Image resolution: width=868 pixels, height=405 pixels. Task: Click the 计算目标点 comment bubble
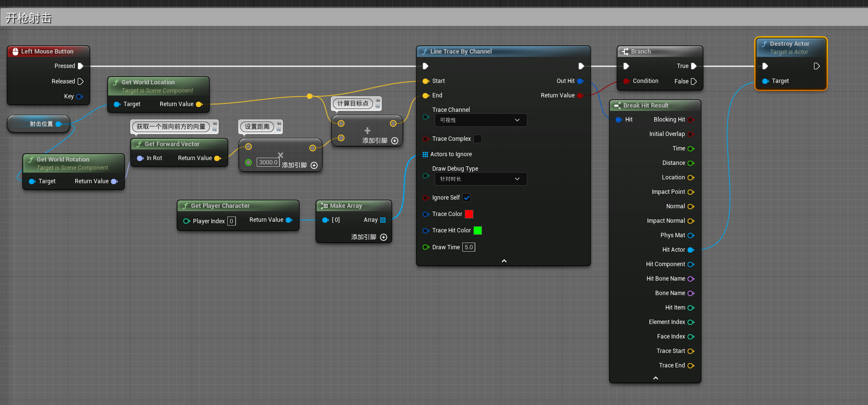[x=353, y=104]
